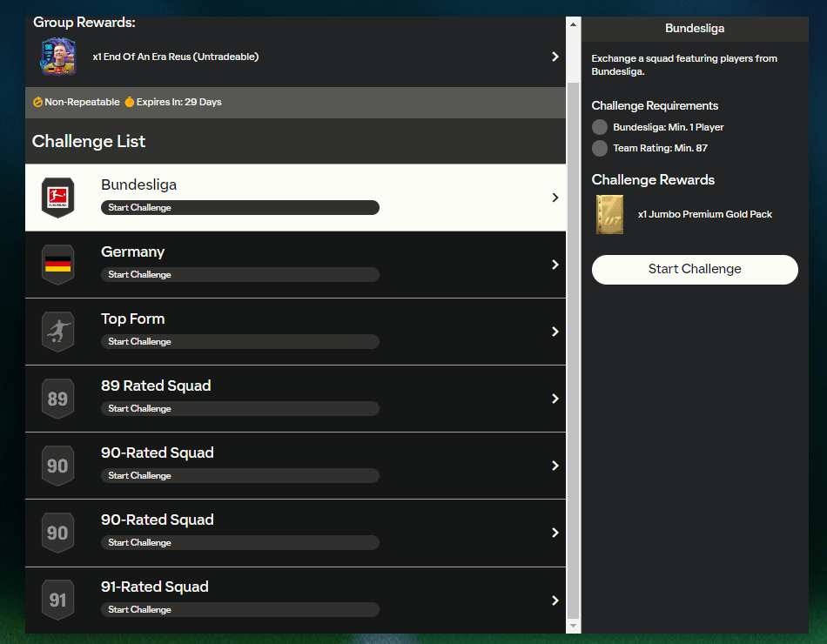Click the Non-Repeatable status icon
827x644 pixels.
(x=37, y=102)
